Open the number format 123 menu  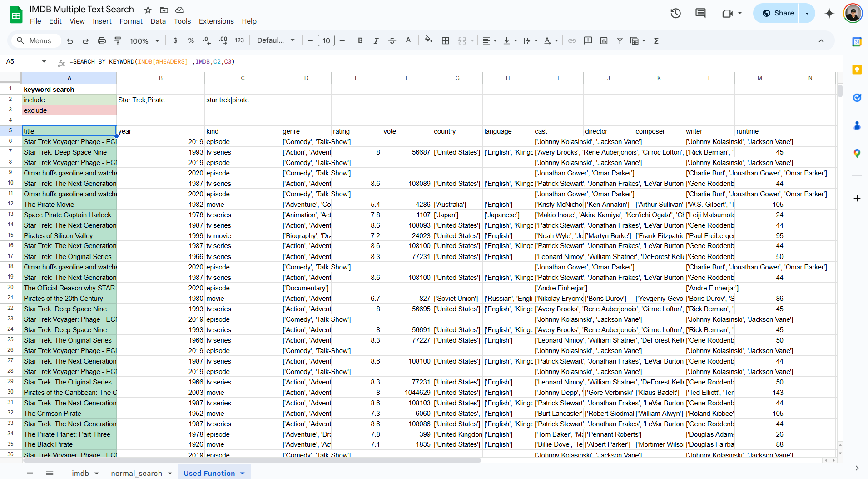[239, 41]
